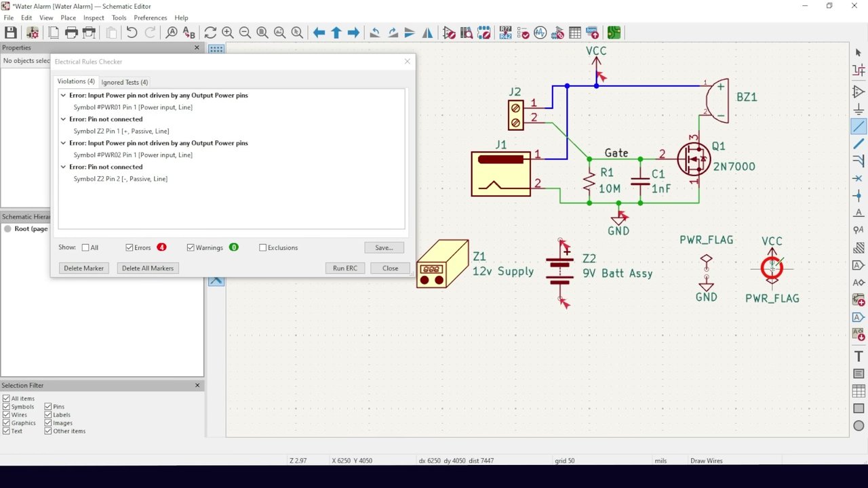The image size is (868, 488).
Task: Annotate schematic with R?? R42 icon
Action: pyautogui.click(x=505, y=33)
